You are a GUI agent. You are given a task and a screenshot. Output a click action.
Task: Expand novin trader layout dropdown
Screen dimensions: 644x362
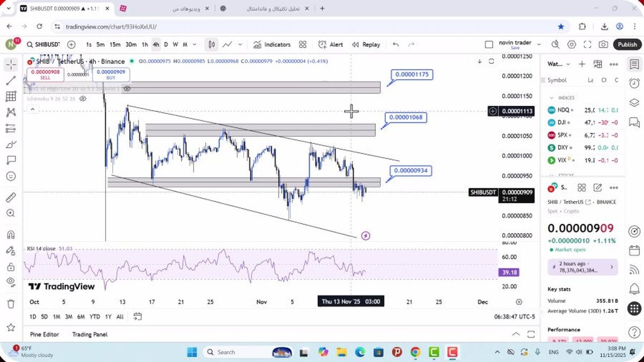[x=539, y=45]
